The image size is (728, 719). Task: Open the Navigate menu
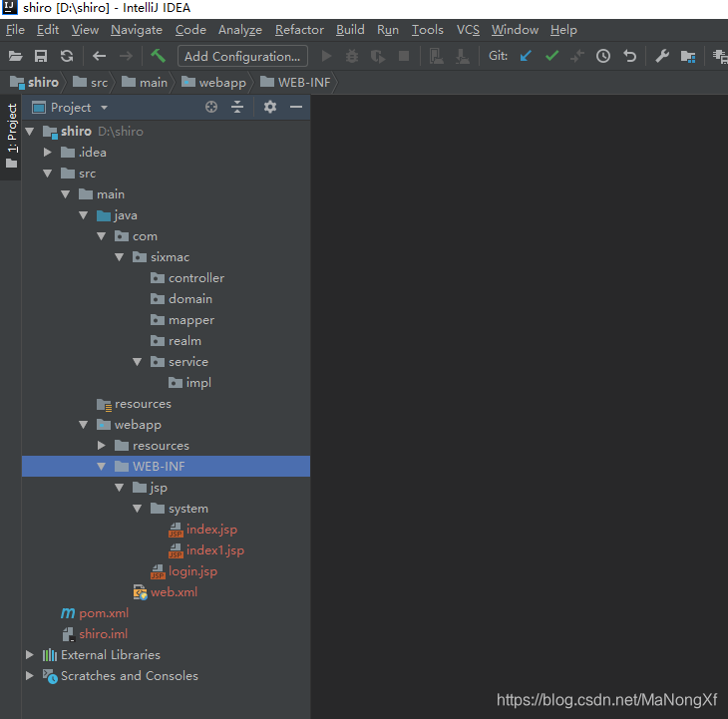click(137, 30)
